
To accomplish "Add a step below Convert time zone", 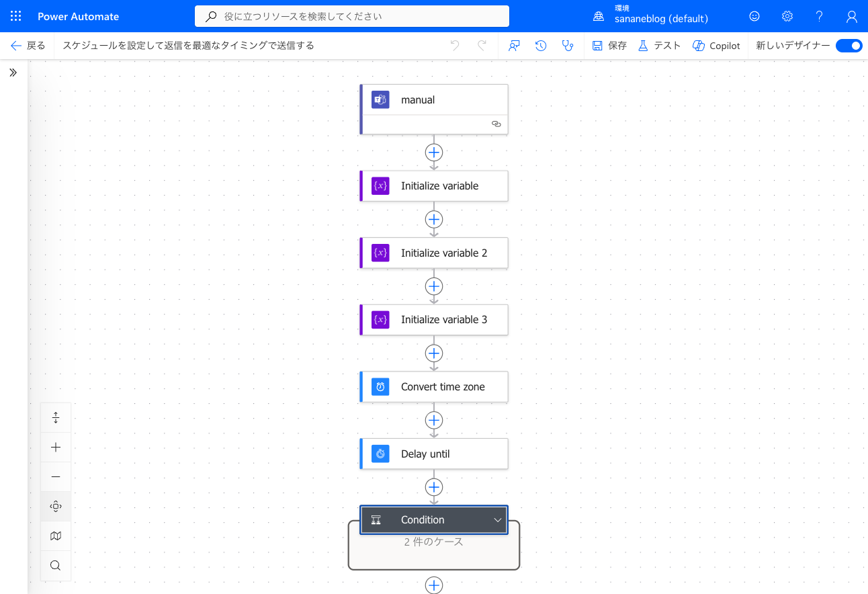I will click(x=434, y=420).
